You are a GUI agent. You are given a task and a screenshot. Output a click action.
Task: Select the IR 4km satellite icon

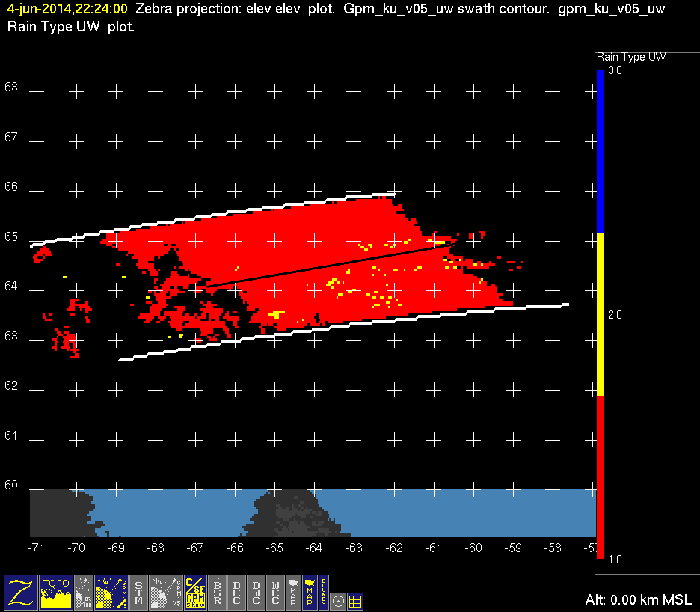point(84,592)
